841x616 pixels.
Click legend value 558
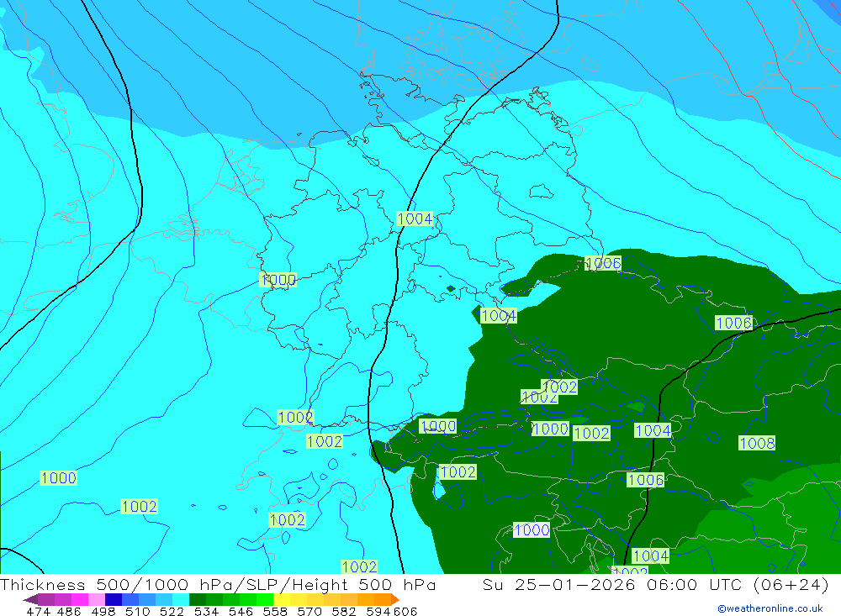point(275,611)
